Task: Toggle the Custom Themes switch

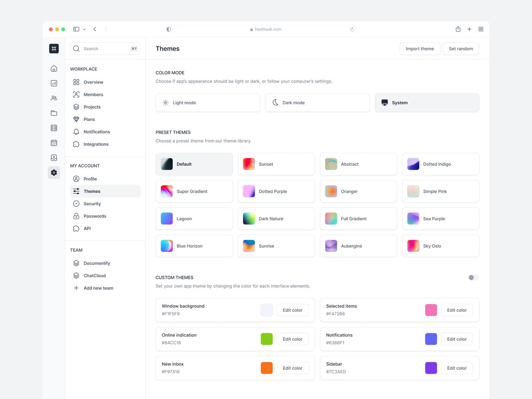Action: pyautogui.click(x=473, y=278)
